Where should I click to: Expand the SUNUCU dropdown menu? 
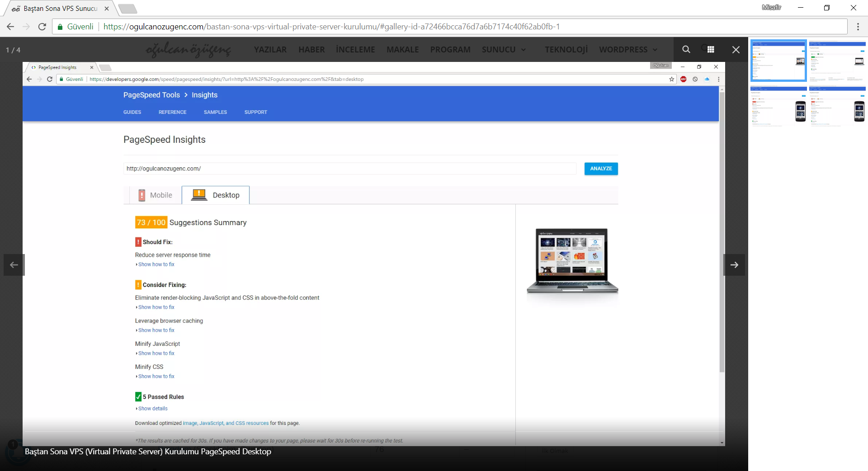[504, 50]
